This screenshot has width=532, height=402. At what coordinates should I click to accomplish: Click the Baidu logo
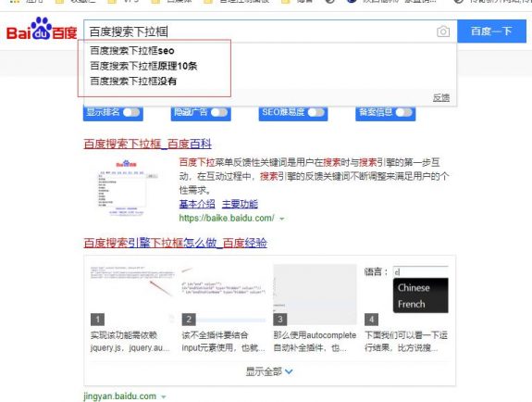[42, 30]
